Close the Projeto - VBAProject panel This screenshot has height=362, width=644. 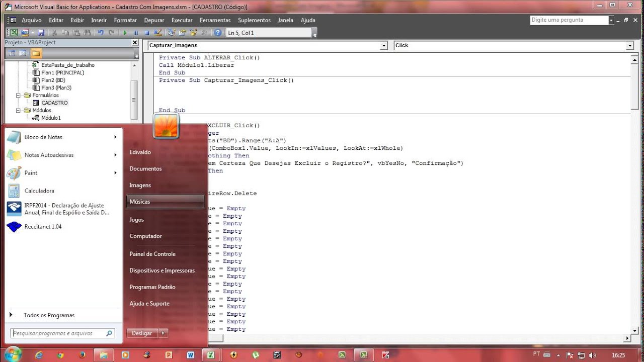(135, 43)
